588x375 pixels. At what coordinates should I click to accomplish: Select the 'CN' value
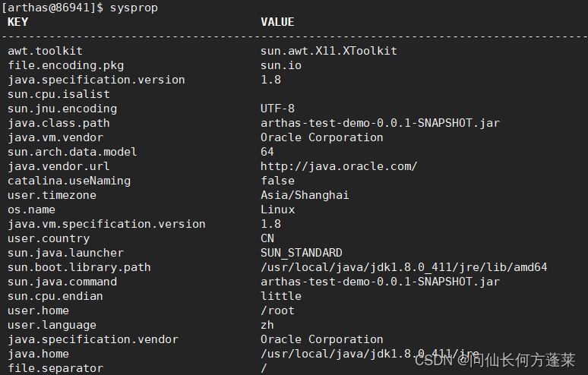(x=267, y=238)
